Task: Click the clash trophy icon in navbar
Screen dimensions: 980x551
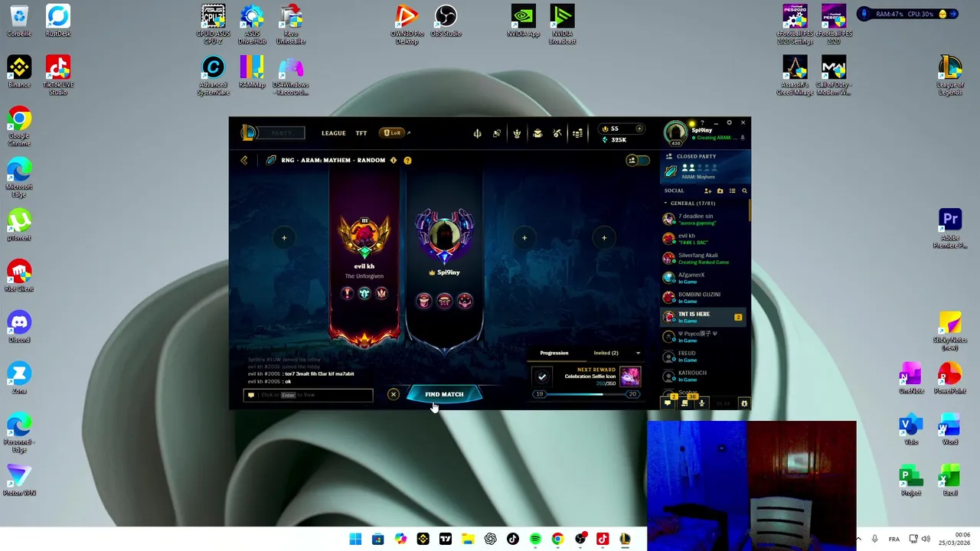Action: click(x=517, y=133)
